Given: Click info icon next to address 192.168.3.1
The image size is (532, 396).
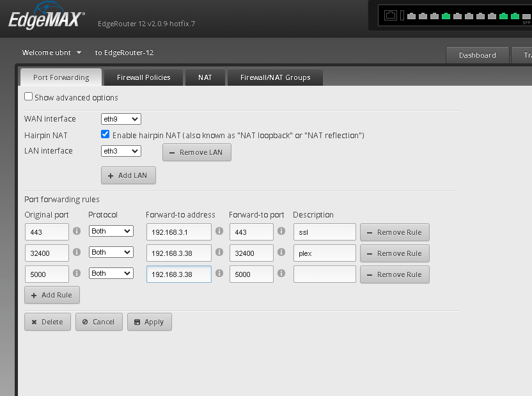Looking at the screenshot, I should (x=219, y=231).
